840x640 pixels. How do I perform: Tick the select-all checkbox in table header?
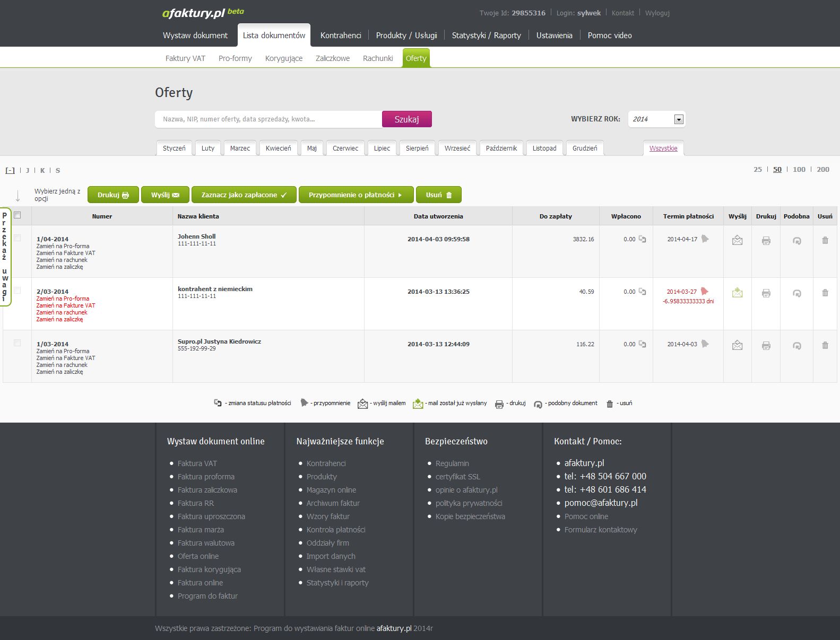18,215
